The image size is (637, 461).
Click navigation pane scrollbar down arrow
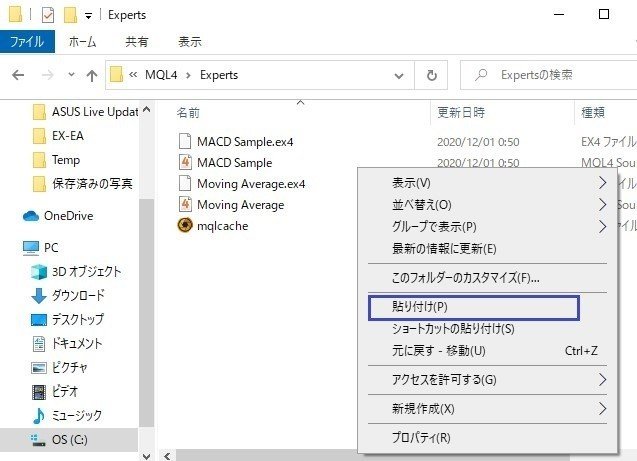coord(147,456)
